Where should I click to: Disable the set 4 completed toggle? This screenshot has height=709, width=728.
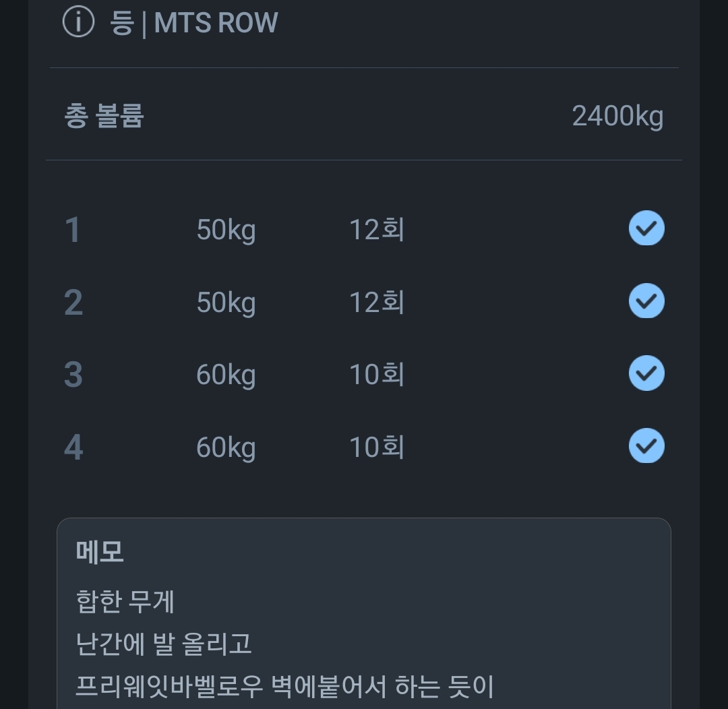(x=646, y=445)
